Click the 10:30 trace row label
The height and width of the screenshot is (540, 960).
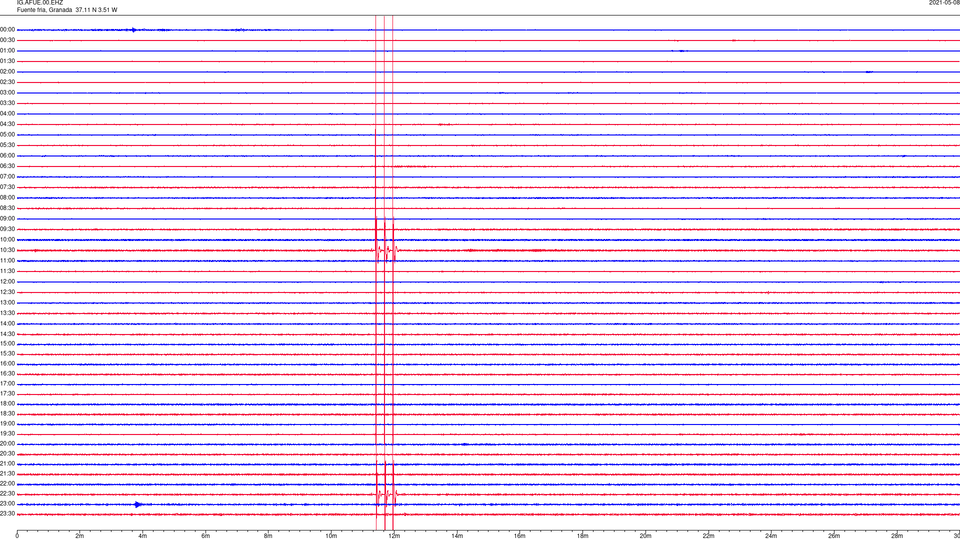click(7, 250)
